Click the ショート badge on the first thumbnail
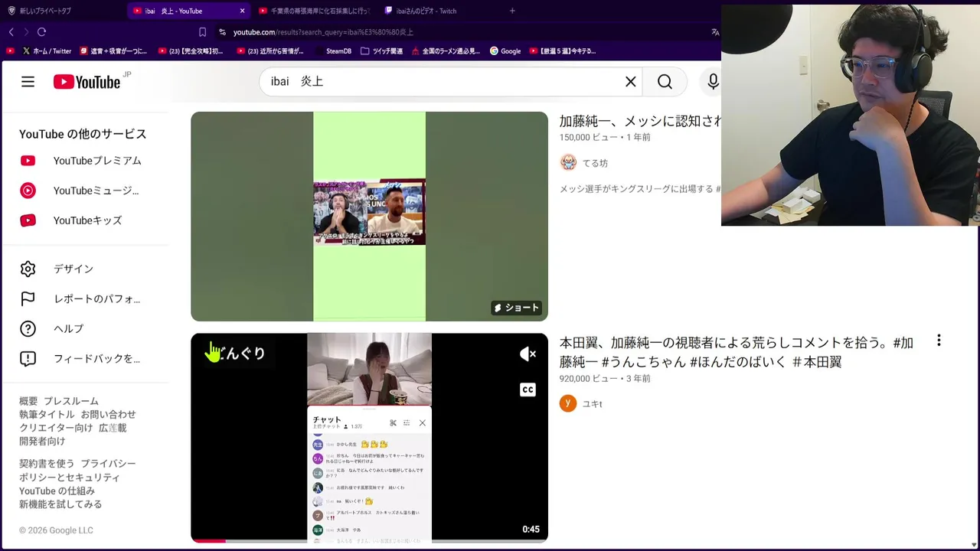Image resolution: width=980 pixels, height=551 pixels. tap(517, 308)
